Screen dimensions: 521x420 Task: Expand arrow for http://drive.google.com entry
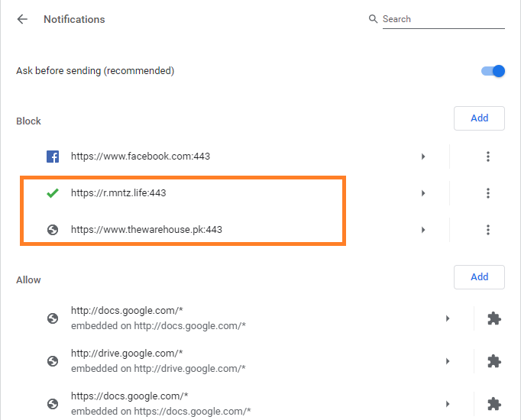pyautogui.click(x=448, y=361)
